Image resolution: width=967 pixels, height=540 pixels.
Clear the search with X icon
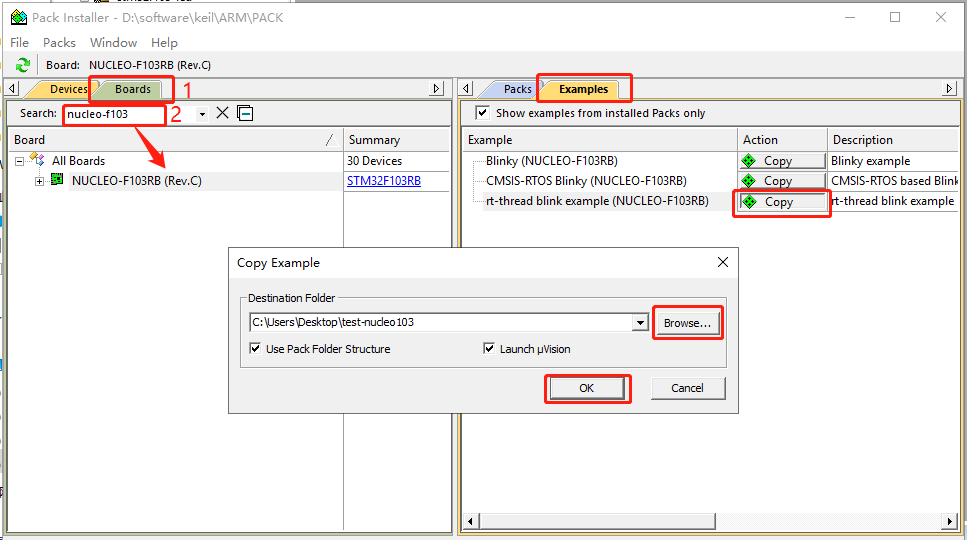tap(223, 113)
